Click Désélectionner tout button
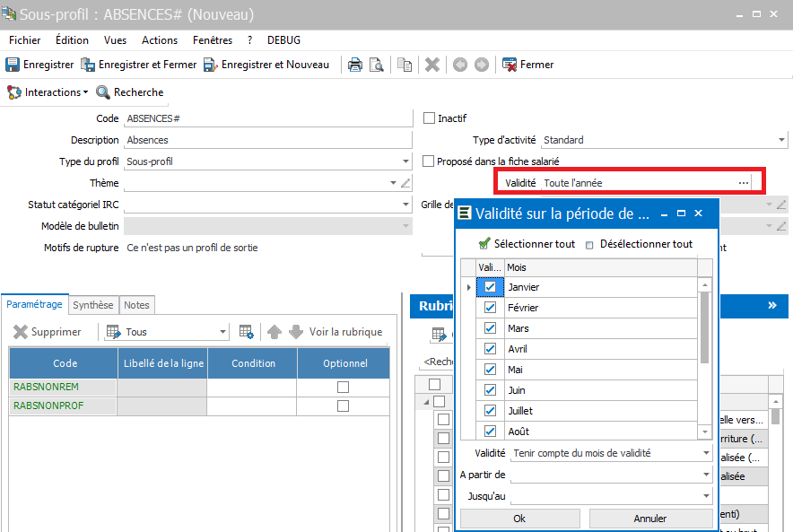 click(x=639, y=244)
